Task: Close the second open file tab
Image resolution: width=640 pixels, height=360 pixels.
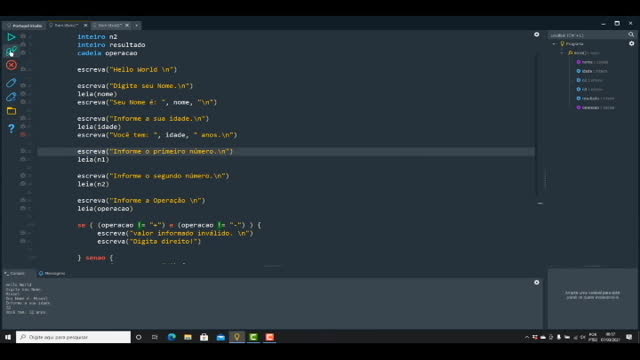Action: 127,25
